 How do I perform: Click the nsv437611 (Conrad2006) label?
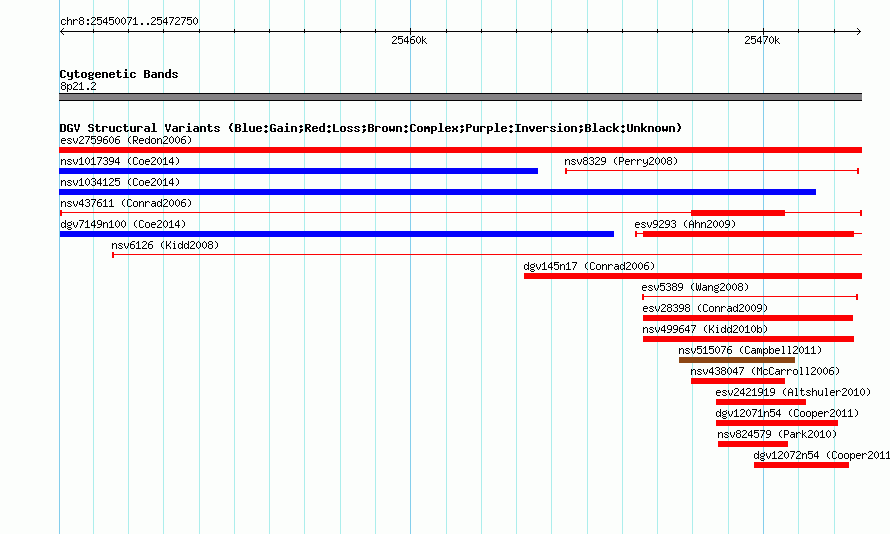click(x=126, y=203)
